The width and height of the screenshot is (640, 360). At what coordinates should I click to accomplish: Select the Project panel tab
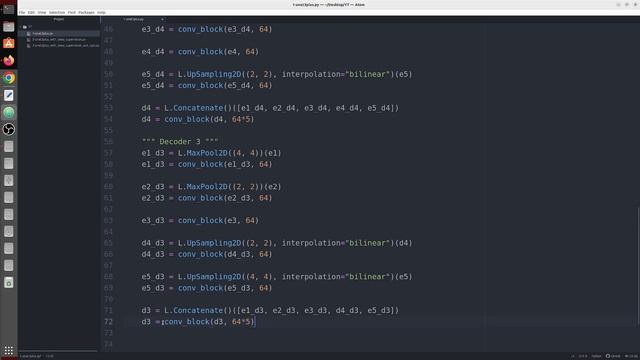coord(59,19)
